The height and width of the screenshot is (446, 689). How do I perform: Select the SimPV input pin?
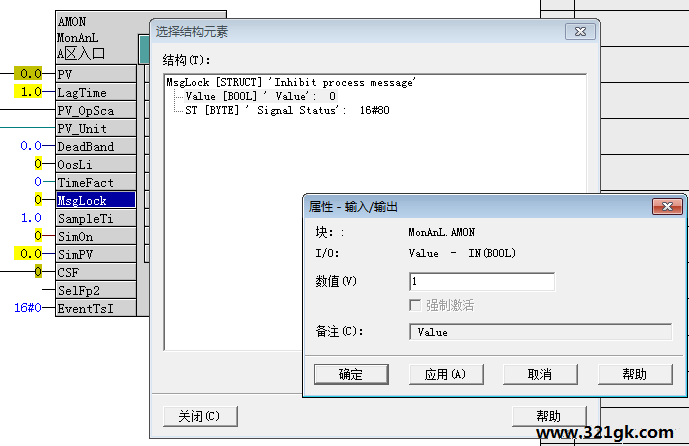96,254
